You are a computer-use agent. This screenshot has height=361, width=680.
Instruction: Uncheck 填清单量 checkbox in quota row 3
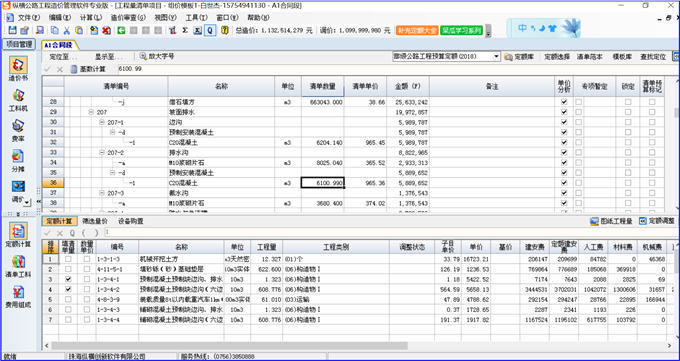(x=68, y=279)
